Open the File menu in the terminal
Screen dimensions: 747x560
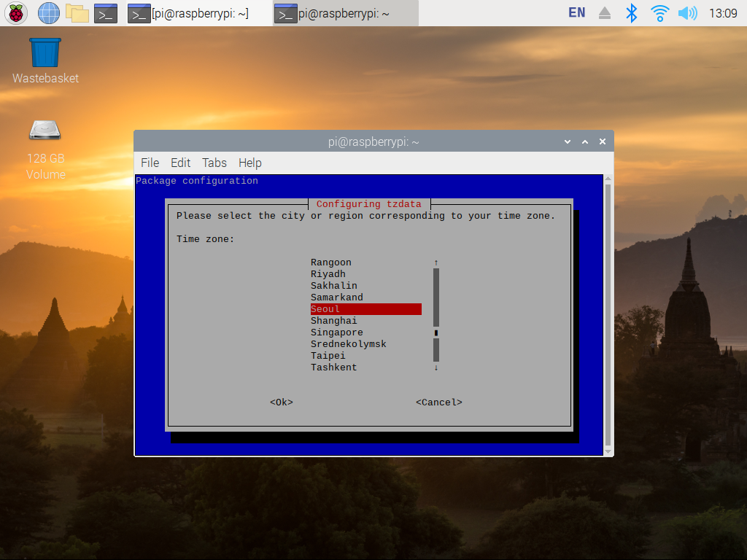(150, 163)
